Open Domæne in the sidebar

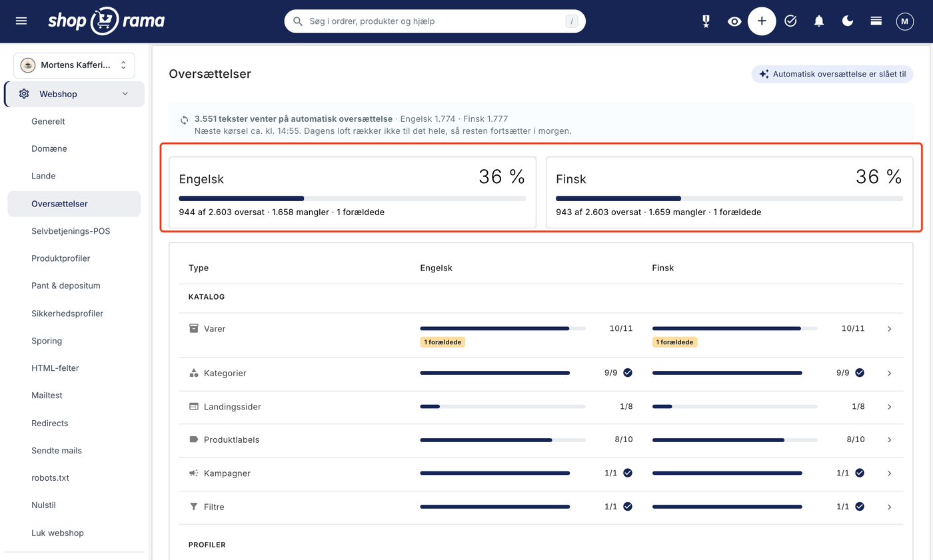tap(49, 148)
